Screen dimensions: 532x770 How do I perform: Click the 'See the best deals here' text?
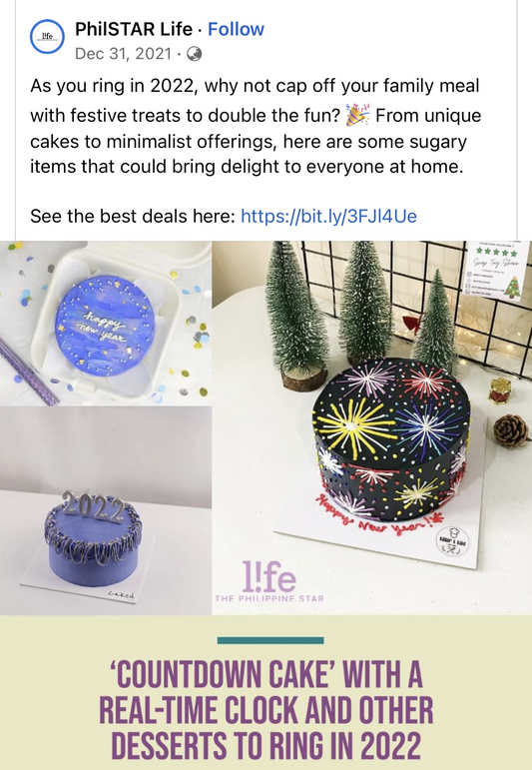(133, 216)
